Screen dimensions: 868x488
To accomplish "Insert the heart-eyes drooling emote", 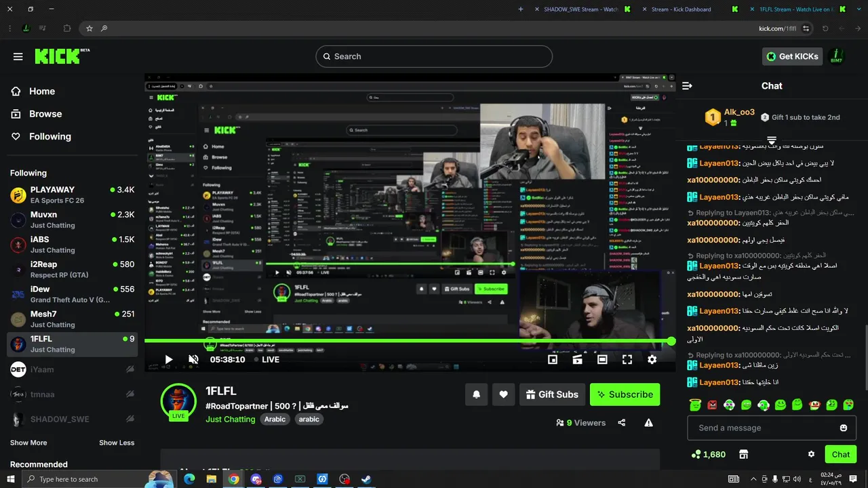I will 848,405.
